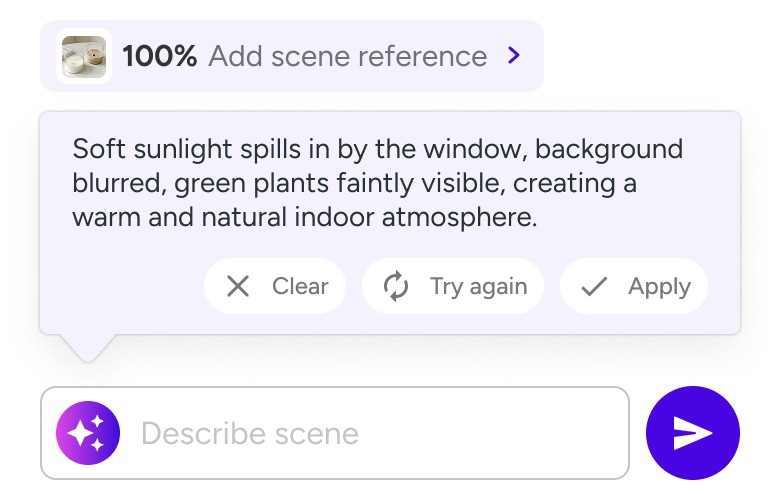Viewport: 780px width, 500px height.
Task: Open the candle scene reference thumbnail
Action: [x=84, y=56]
